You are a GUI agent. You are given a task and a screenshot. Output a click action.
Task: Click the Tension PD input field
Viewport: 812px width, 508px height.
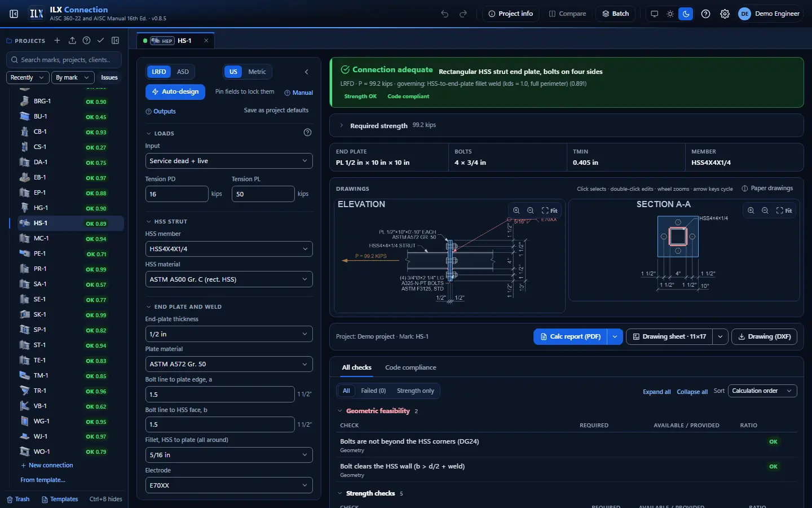click(x=176, y=194)
